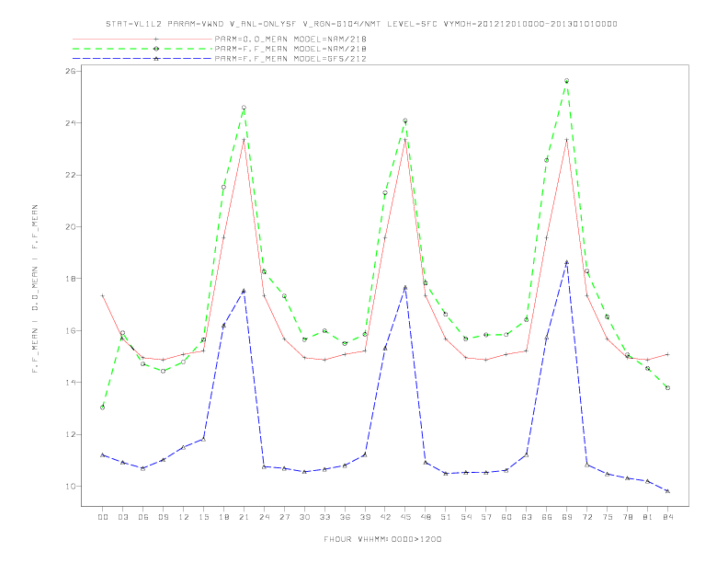The width and height of the screenshot is (728, 563).
Task: Click x-axis tick label 69
Action: (x=567, y=517)
